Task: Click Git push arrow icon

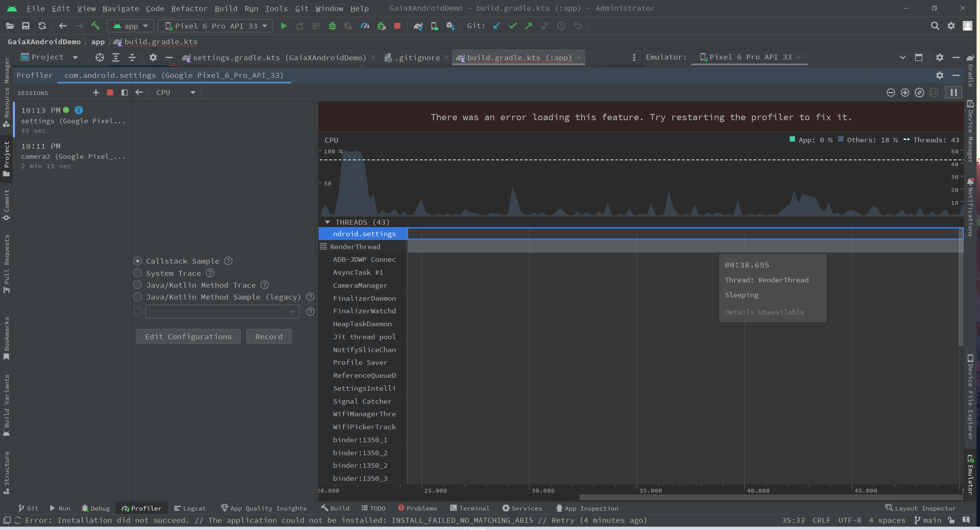Action: coord(529,26)
